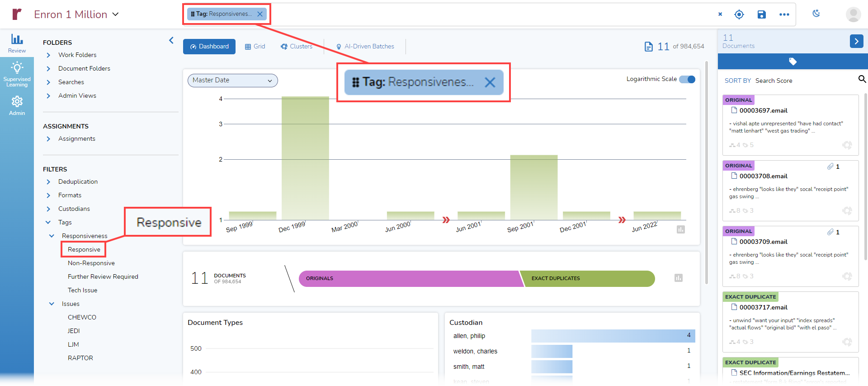Open the three-dot more options menu
The image size is (868, 386).
tap(784, 14)
